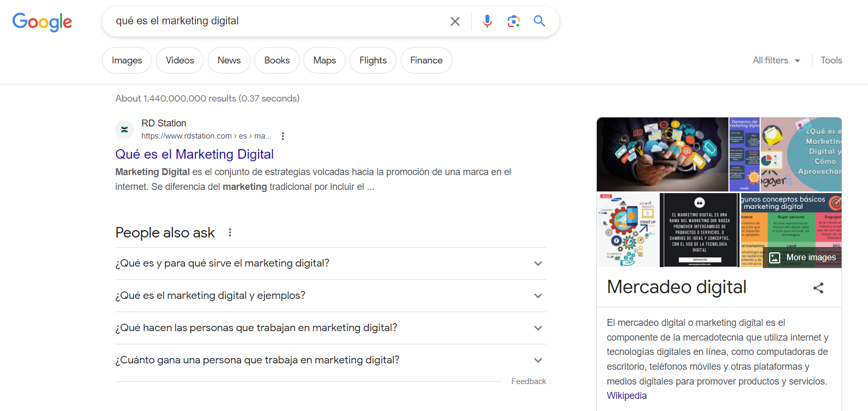Switch to the Maps filter
Viewport: 868px width, 411px height.
[x=325, y=60]
